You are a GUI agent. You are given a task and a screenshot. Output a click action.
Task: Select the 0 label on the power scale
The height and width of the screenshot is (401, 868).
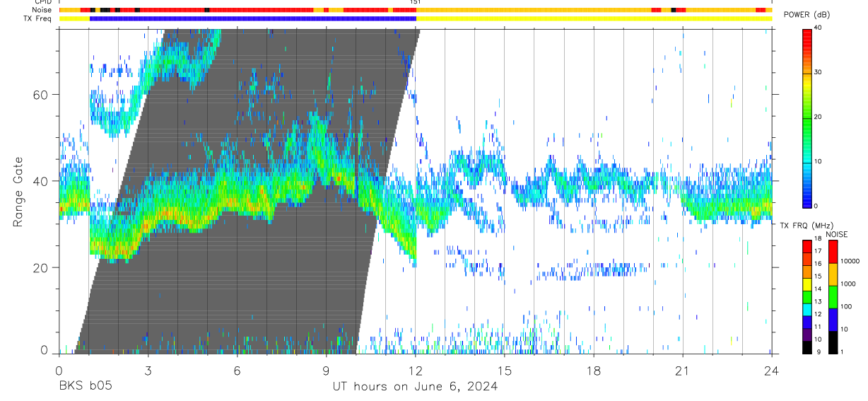(816, 206)
